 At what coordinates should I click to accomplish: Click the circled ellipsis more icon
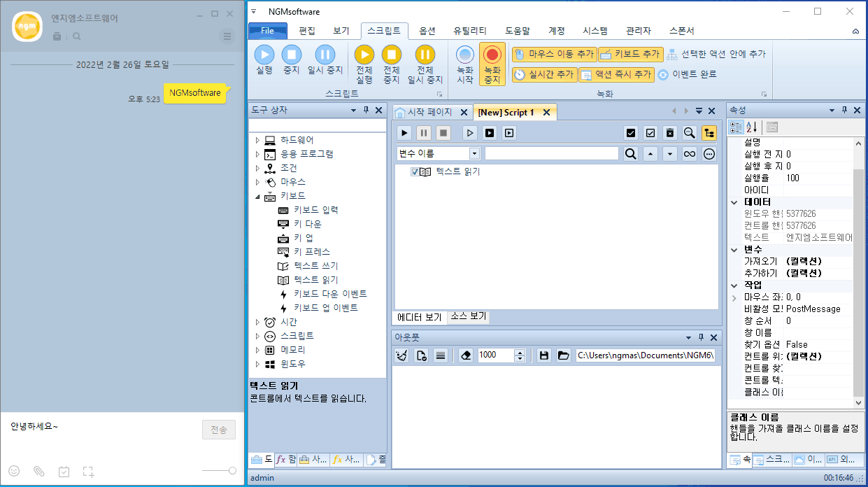tap(709, 154)
